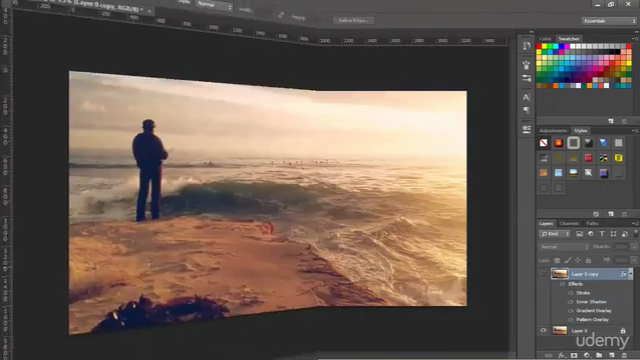Apply the yellow outlined style preset
The width and height of the screenshot is (640, 360).
(x=618, y=158)
